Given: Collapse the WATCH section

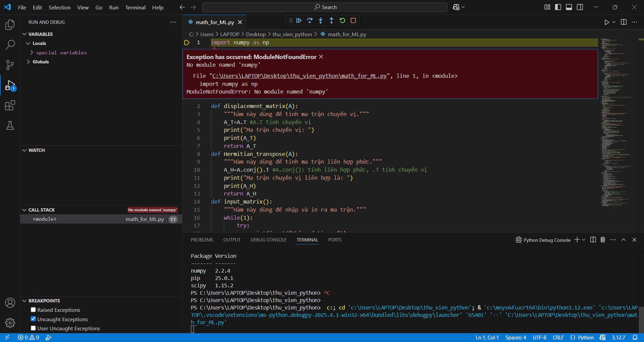Looking at the screenshot, I should tap(24, 150).
